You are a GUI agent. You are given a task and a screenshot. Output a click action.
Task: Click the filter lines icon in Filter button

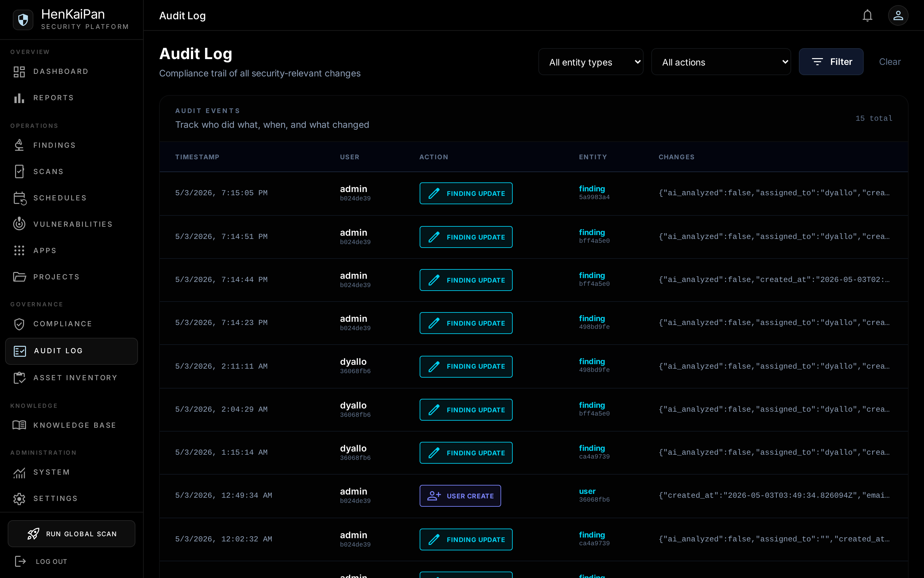(817, 62)
